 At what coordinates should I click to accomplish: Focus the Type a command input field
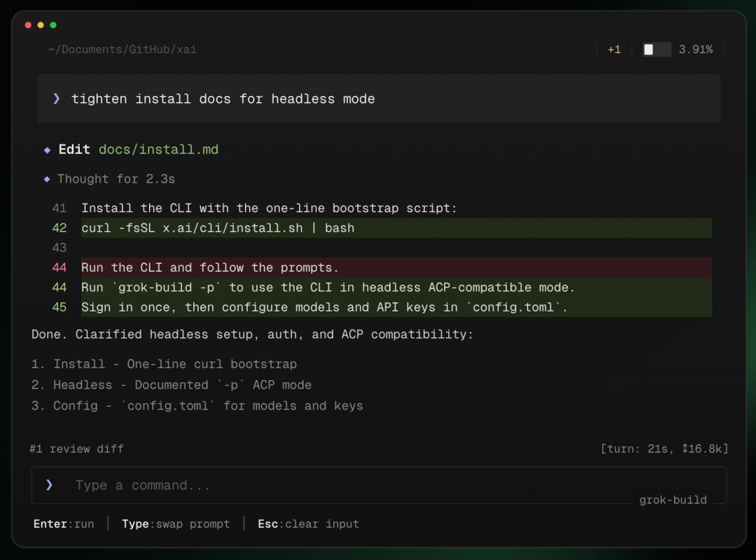coord(379,485)
